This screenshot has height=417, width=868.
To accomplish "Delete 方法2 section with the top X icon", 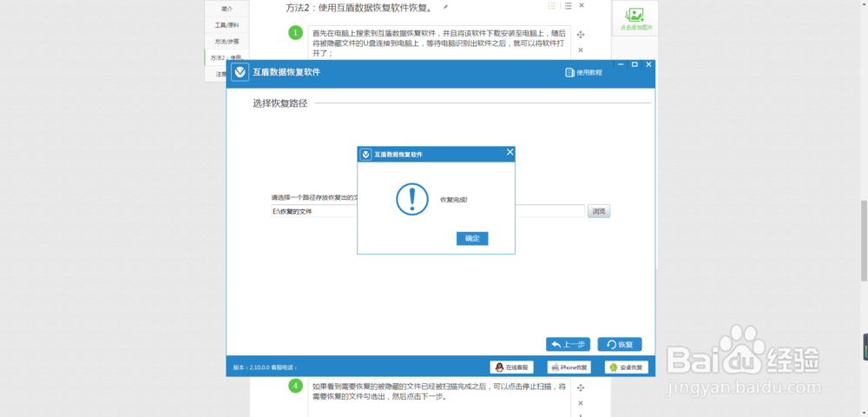I will coord(582,5).
